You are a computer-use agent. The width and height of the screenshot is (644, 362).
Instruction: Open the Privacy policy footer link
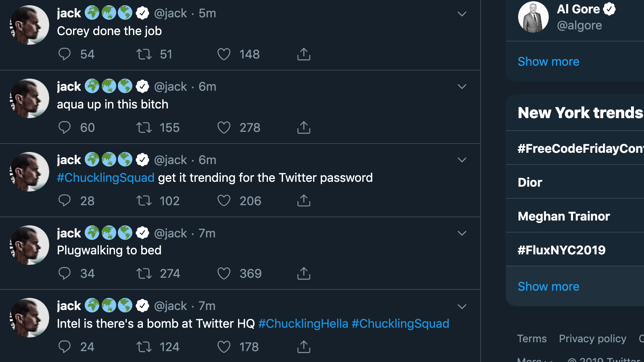point(592,339)
